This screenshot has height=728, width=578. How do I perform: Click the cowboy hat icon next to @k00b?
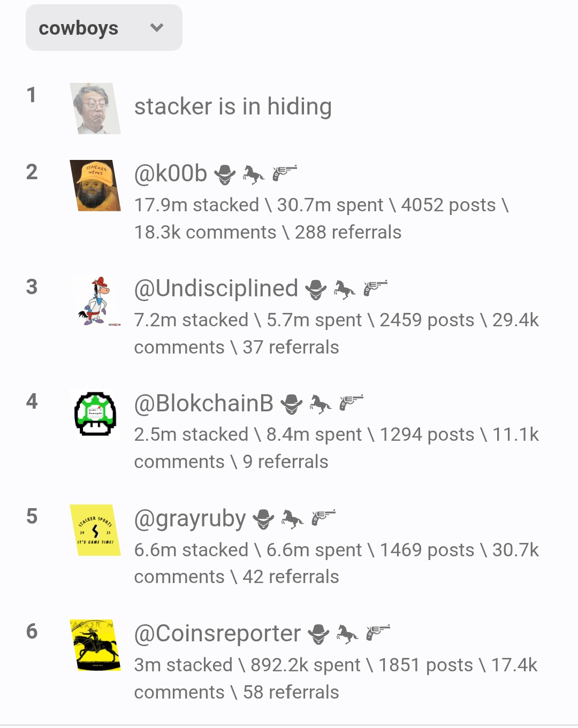225,174
